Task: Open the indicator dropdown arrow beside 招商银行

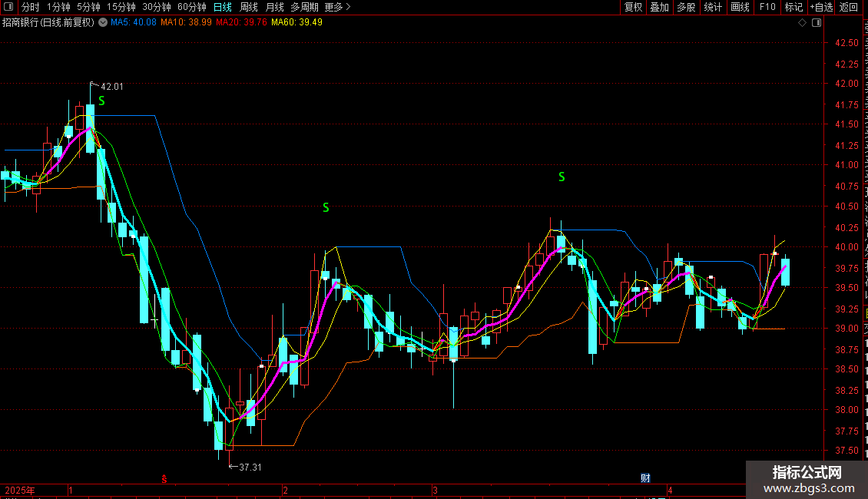Action: tap(103, 22)
